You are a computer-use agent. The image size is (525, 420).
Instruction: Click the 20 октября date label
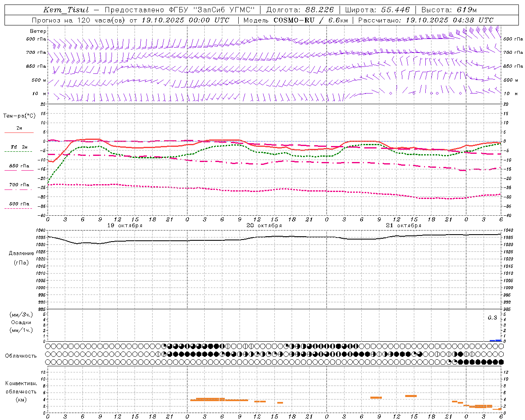(x=264, y=226)
